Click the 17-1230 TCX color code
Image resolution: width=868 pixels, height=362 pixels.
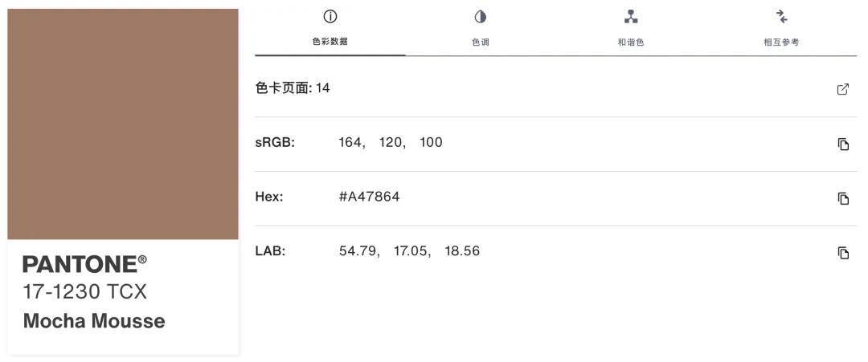[x=84, y=292]
